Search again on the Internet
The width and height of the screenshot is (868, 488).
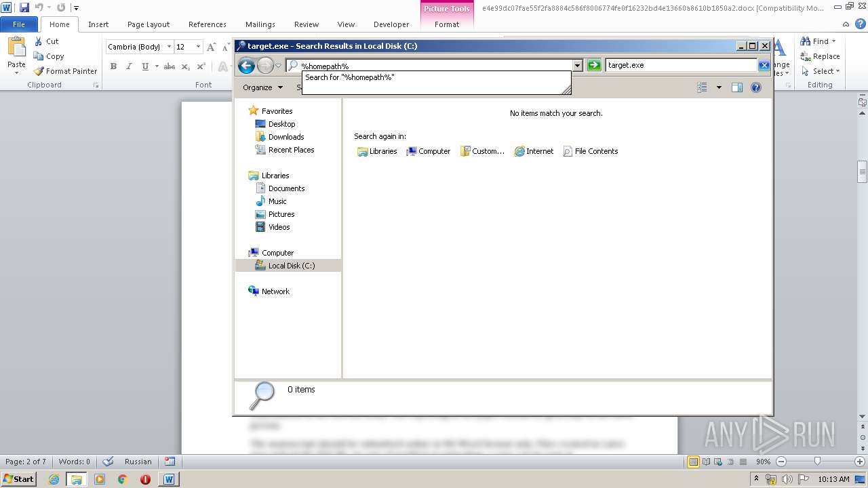coord(534,151)
